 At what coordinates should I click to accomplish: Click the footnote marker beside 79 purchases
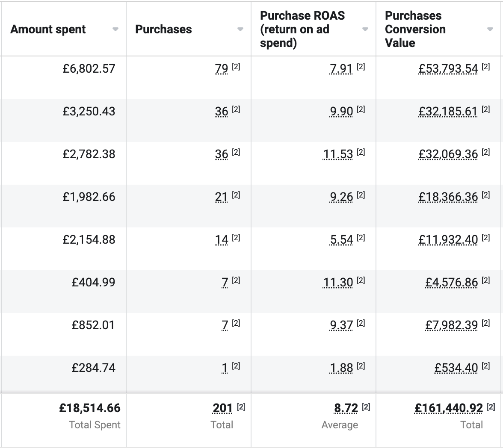click(x=236, y=67)
